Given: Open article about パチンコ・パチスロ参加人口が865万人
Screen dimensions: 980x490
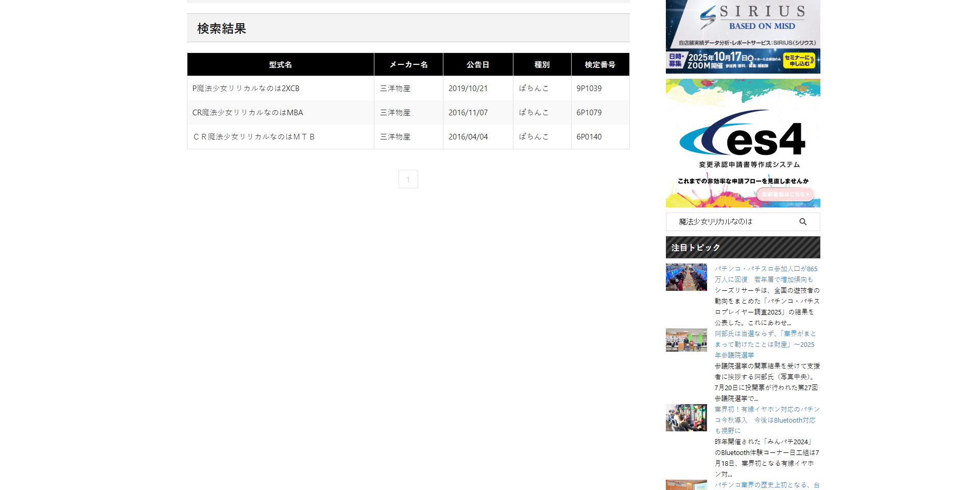Looking at the screenshot, I should point(766,274).
